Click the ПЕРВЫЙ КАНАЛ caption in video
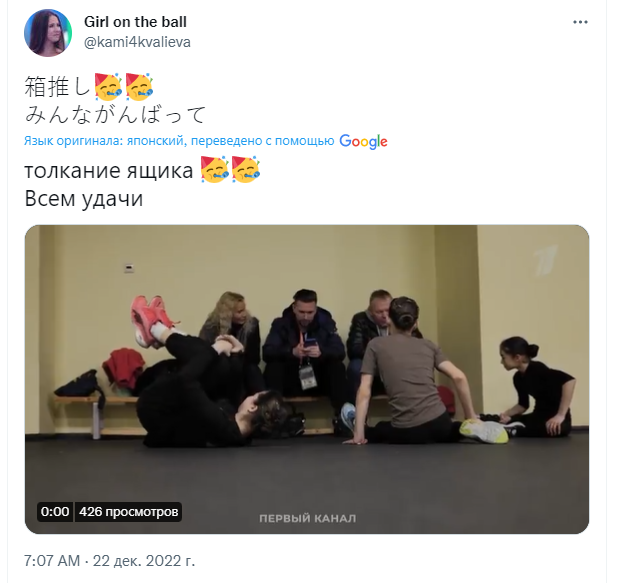Screen dimensions: 630x583 click(x=307, y=519)
